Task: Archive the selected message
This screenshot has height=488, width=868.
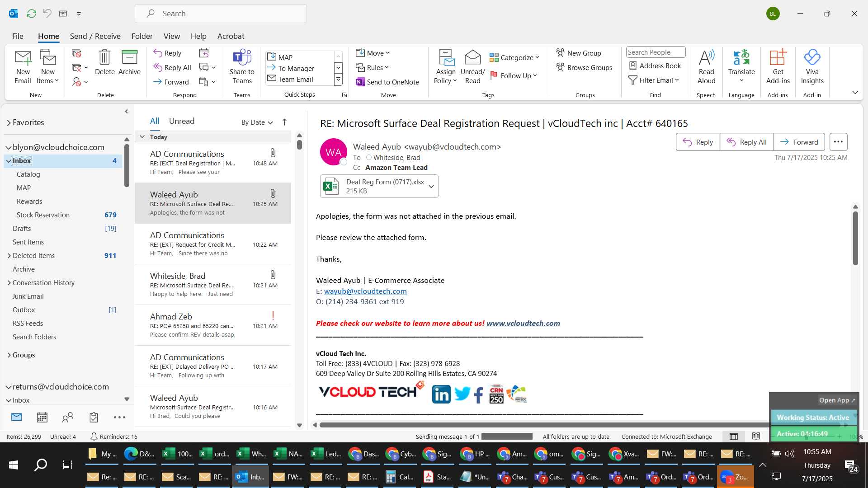Action: pos(129,62)
